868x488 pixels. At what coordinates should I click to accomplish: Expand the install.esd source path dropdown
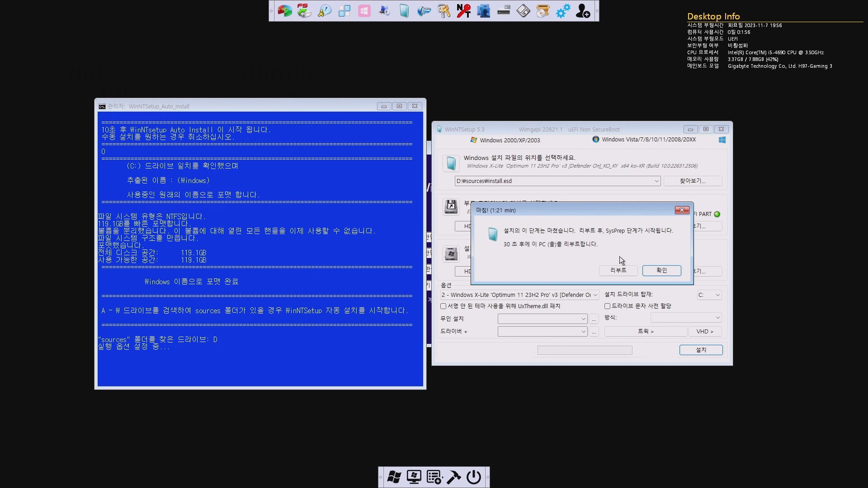656,181
